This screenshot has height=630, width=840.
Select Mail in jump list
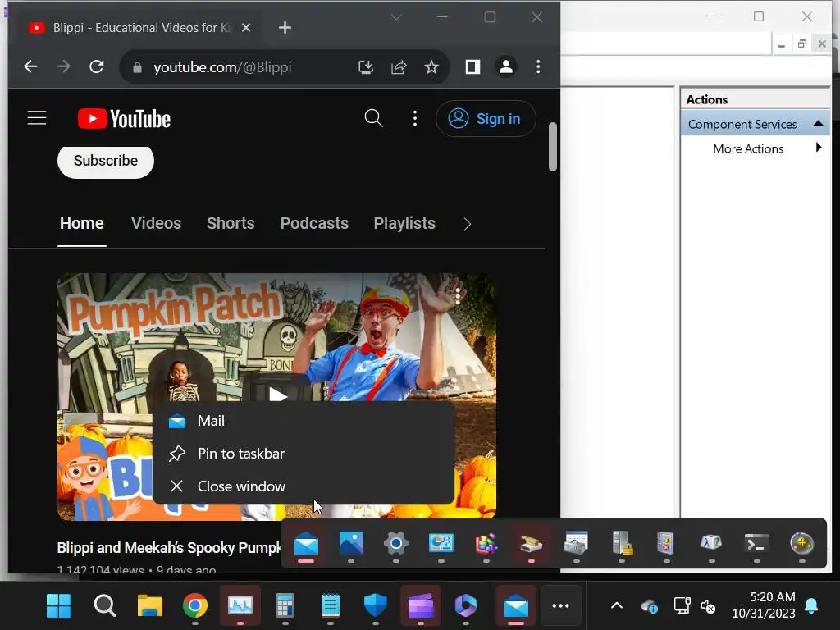[x=304, y=421]
